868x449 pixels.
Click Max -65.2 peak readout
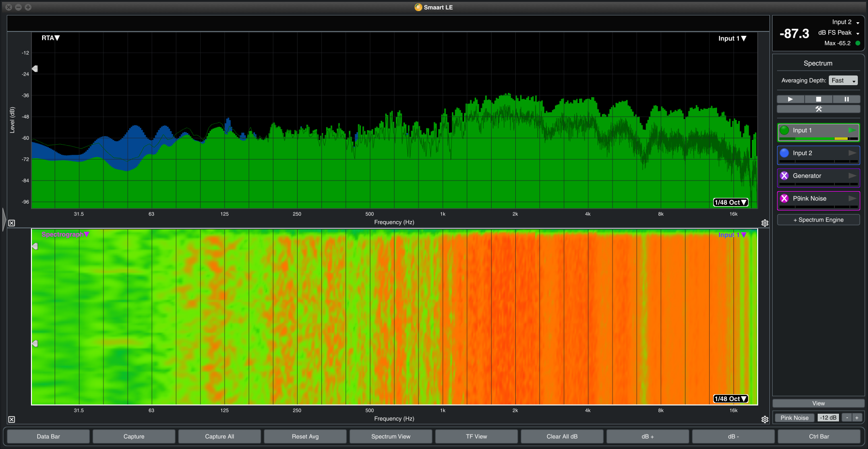point(838,43)
